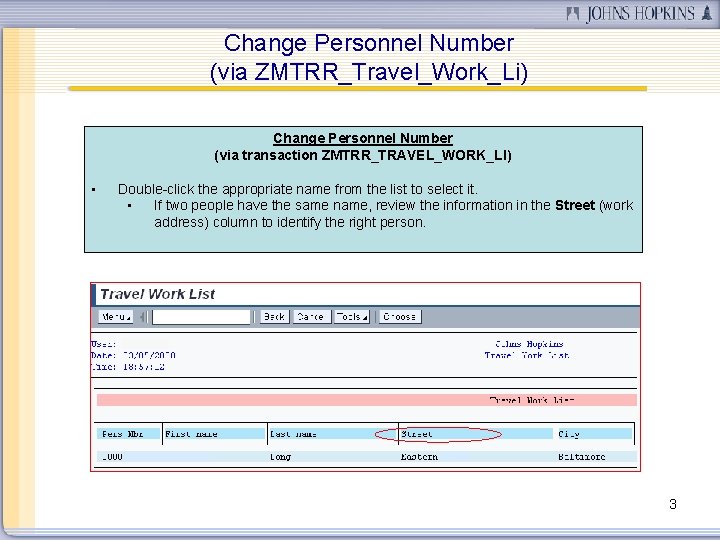The image size is (720, 540).
Task: Click the small arrow icon beside the command field
Action: point(143,316)
